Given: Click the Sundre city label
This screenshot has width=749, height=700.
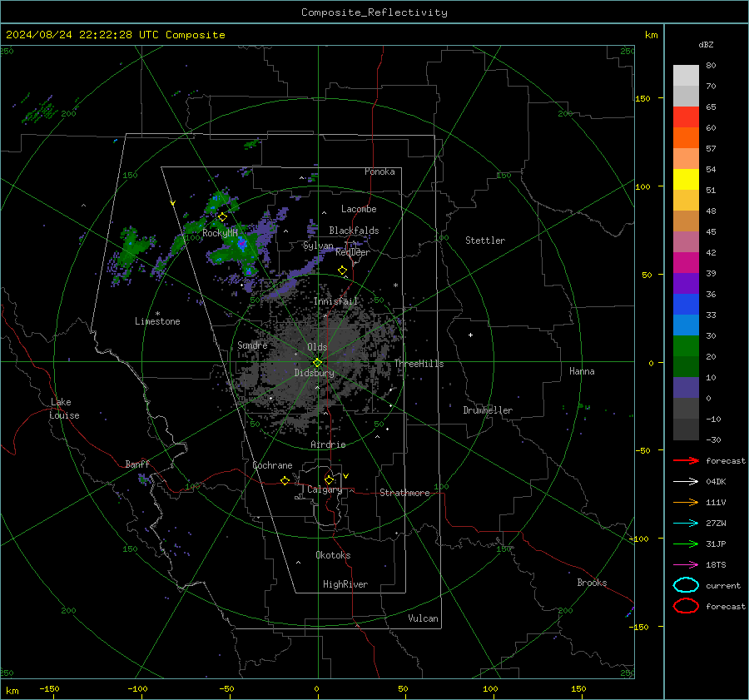Looking at the screenshot, I should click(252, 345).
